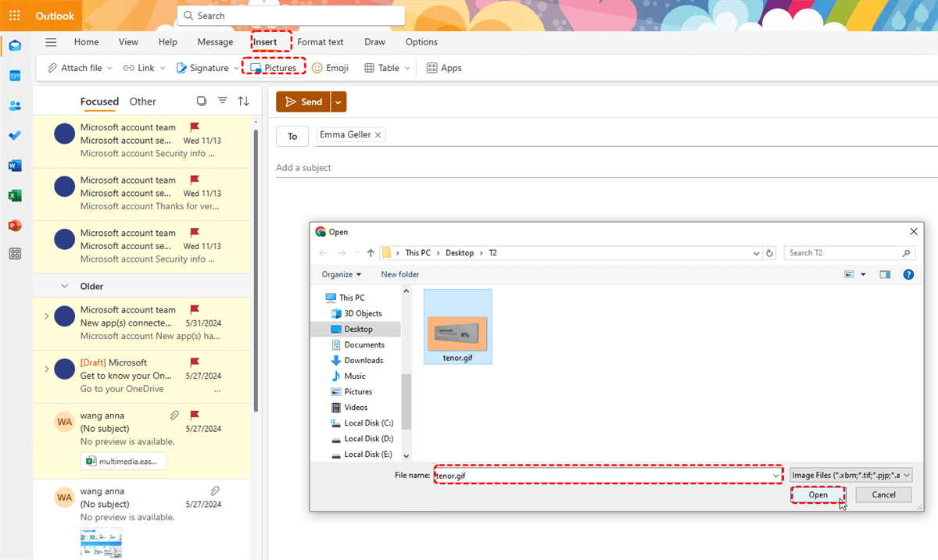This screenshot has width=938, height=560.
Task: Open the view options dropdown arrow
Action: coord(863,274)
